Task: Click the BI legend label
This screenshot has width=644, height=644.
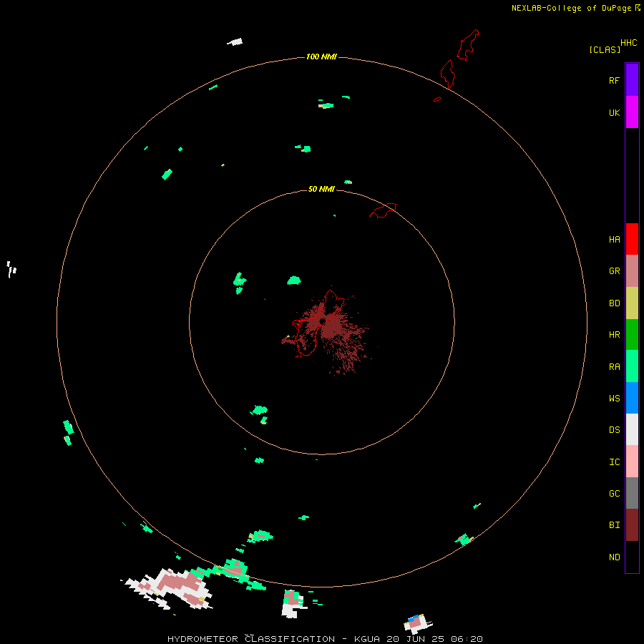Action: coord(614,525)
